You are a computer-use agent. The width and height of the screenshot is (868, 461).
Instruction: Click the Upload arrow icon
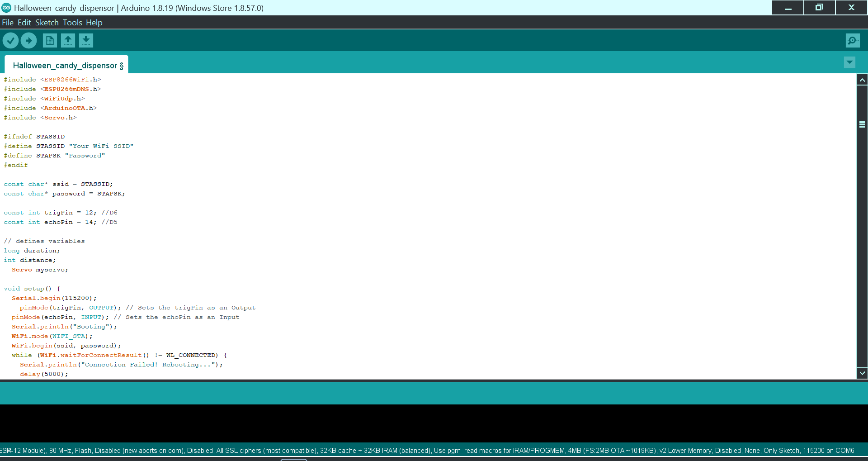coord(28,40)
